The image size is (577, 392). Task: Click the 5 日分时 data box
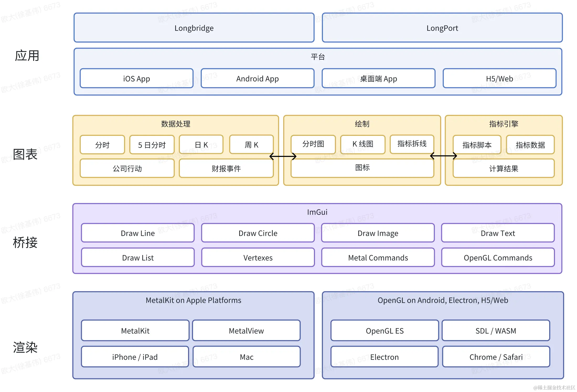pos(152,145)
